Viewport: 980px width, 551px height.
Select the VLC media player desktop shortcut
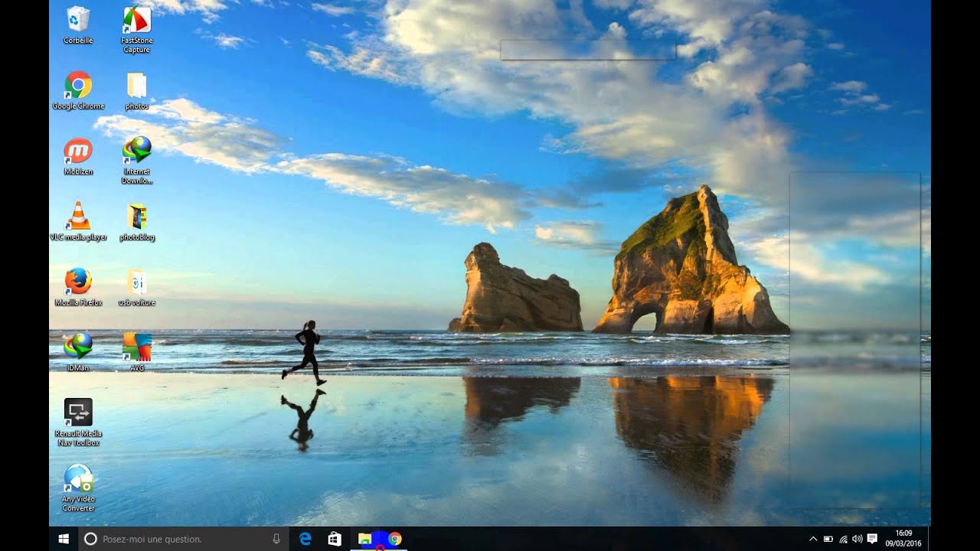[78, 222]
